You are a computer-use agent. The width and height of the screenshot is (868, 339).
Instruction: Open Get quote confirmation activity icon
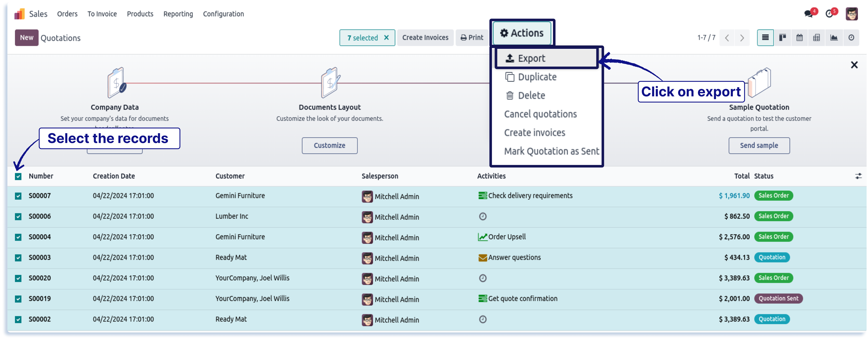tap(483, 299)
